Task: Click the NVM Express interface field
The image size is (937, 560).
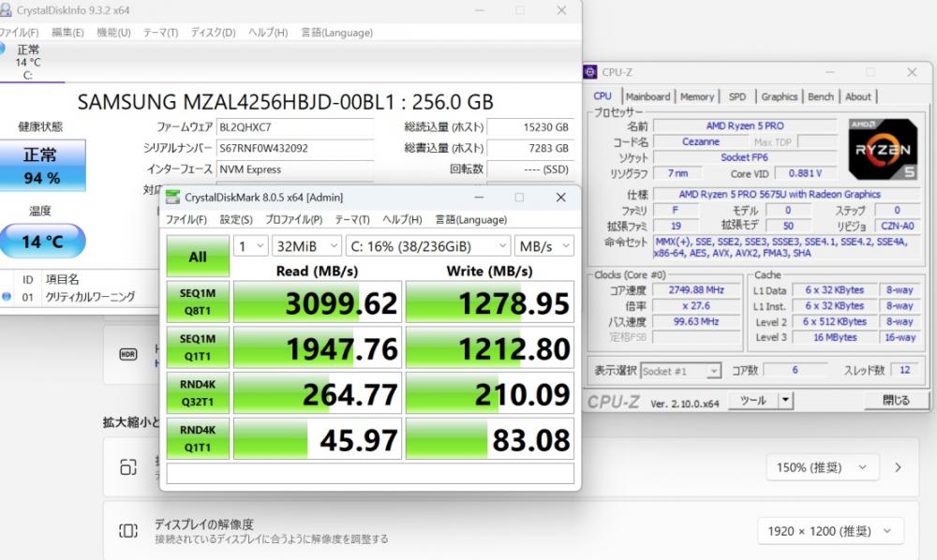Action: (x=295, y=169)
